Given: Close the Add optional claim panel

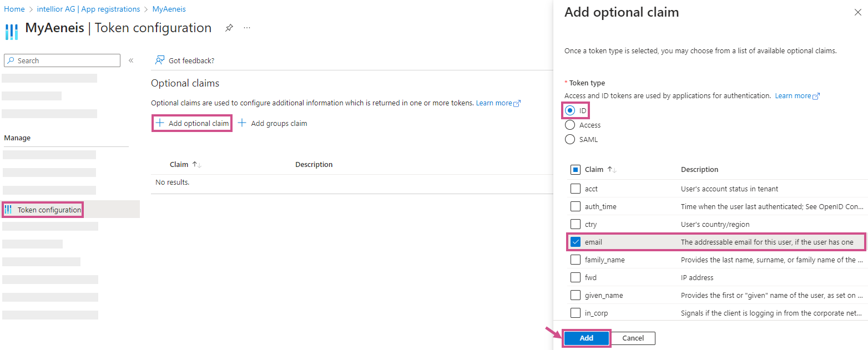Looking at the screenshot, I should [x=857, y=13].
